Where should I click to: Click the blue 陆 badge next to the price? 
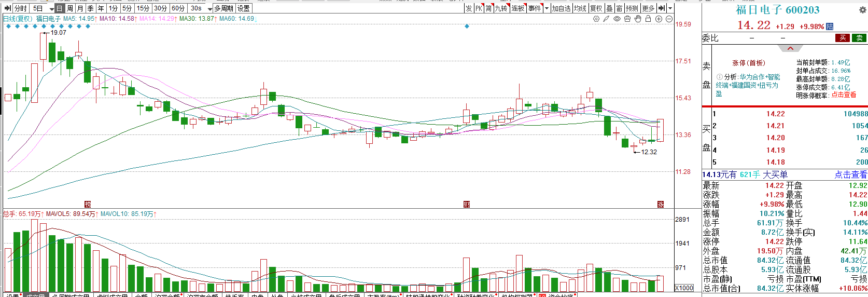point(830,26)
